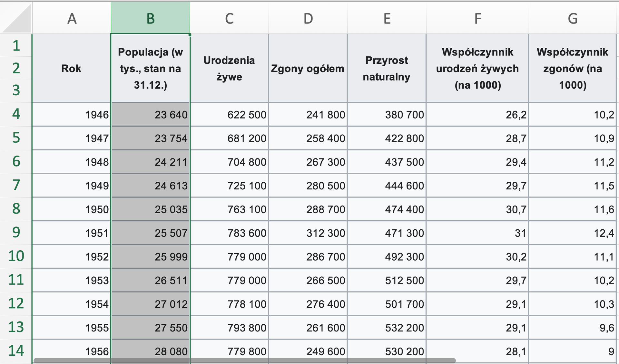Image resolution: width=619 pixels, height=364 pixels.
Task: Select row 8 header
Action: coord(16,209)
